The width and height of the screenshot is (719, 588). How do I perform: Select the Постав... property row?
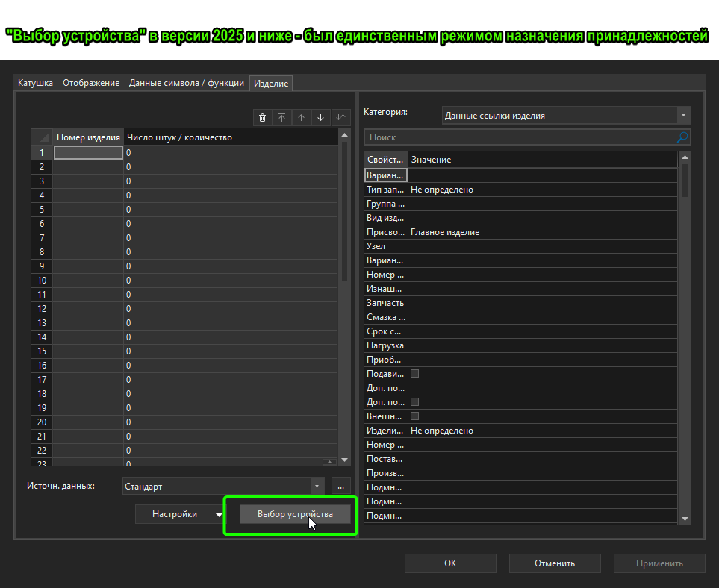point(521,459)
